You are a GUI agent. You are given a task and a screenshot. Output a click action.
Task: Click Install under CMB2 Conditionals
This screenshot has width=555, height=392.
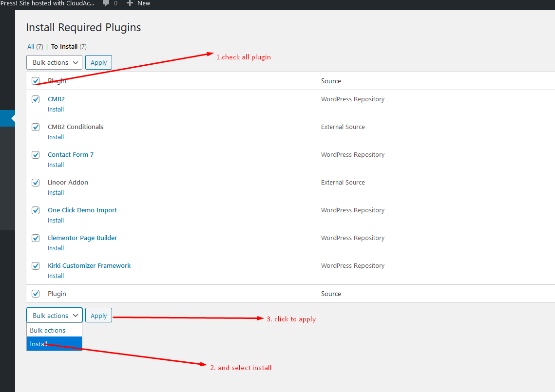point(56,137)
